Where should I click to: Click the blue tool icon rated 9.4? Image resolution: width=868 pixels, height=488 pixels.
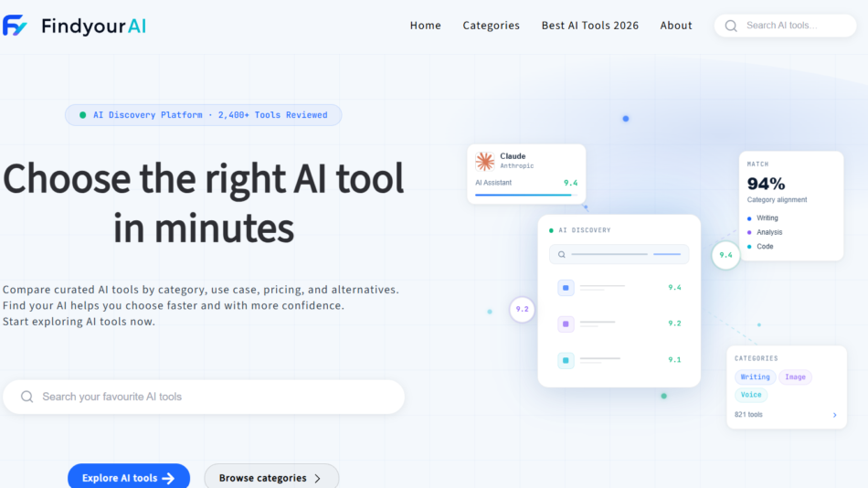[566, 288]
